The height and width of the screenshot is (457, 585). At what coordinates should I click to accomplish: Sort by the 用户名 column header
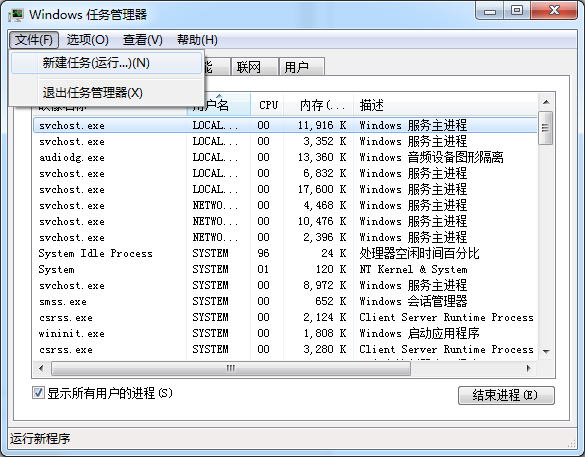pyautogui.click(x=219, y=106)
